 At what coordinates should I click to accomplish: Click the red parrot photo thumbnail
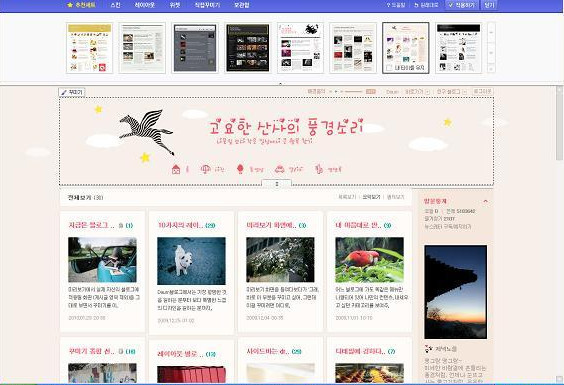pyautogui.click(x=369, y=259)
